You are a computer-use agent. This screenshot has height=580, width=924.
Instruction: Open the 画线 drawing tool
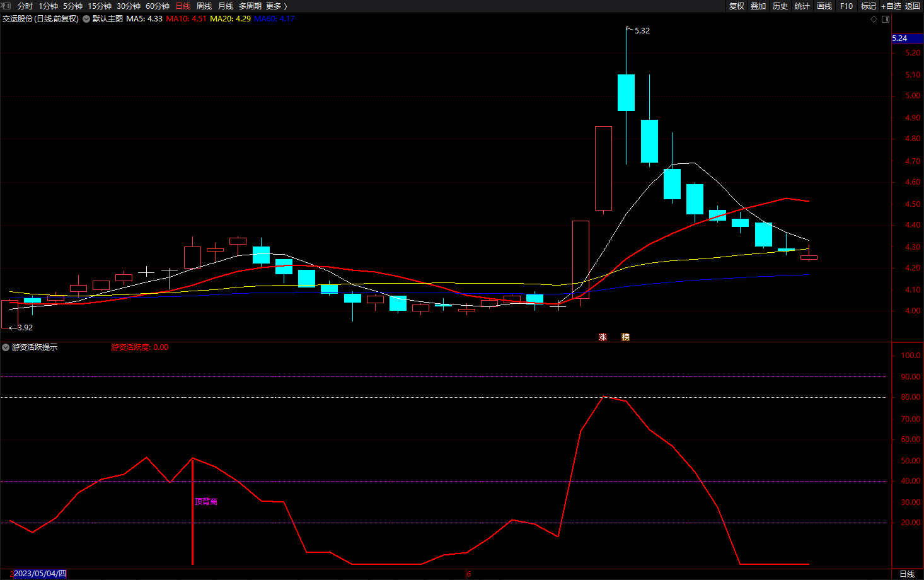[824, 6]
